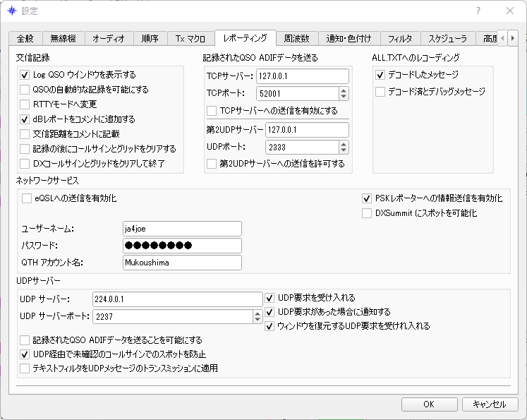Image resolution: width=527 pixels, height=420 pixels.
Task: Confirm settings with OK button
Action: (x=429, y=404)
